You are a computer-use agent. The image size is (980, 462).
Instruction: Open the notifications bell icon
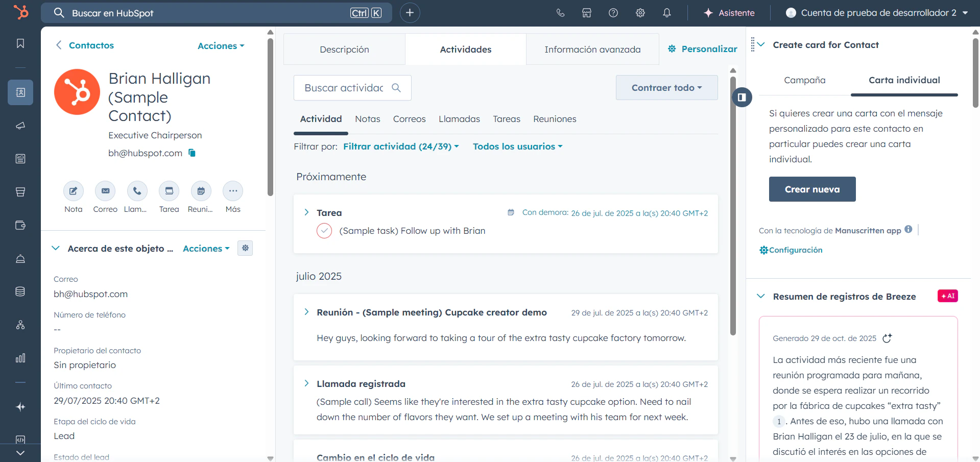point(666,13)
